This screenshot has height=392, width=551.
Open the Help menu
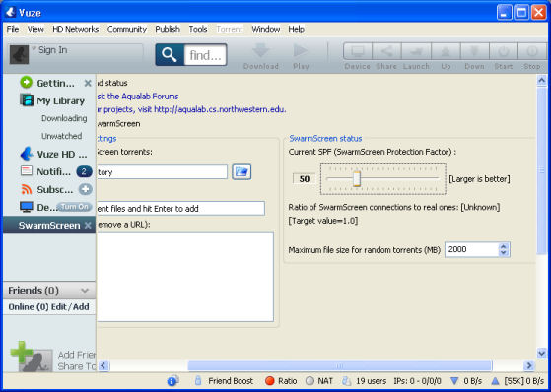click(x=297, y=30)
